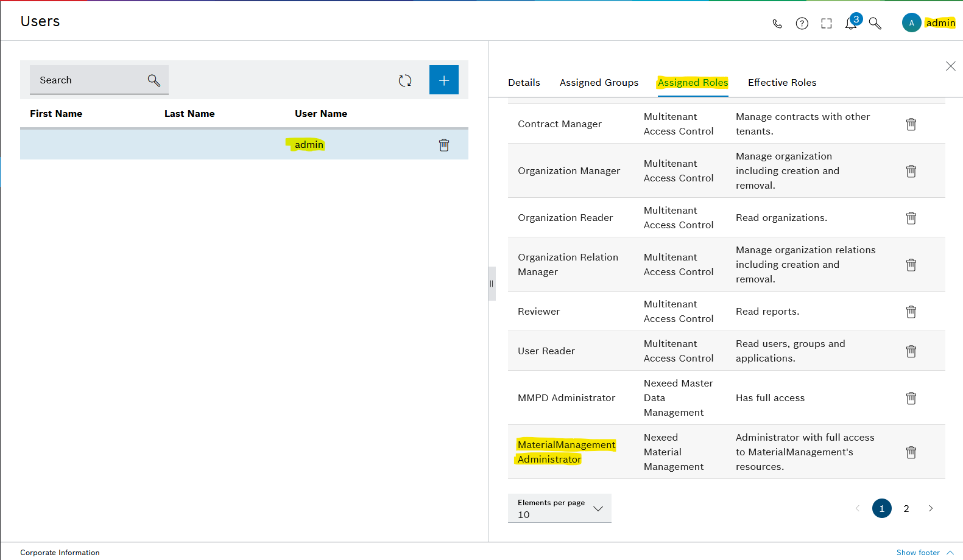Click Show footer link
This screenshot has height=560, width=963.
point(918,553)
